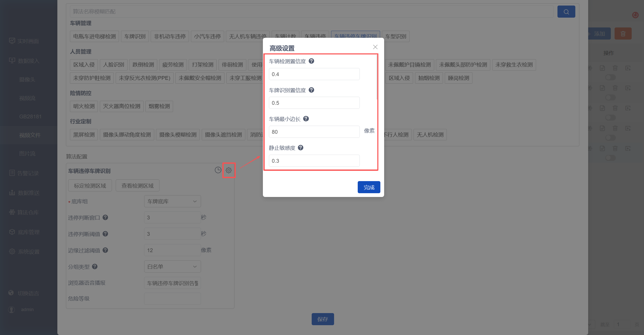
Task: Click the 保存 button
Action: point(323,319)
